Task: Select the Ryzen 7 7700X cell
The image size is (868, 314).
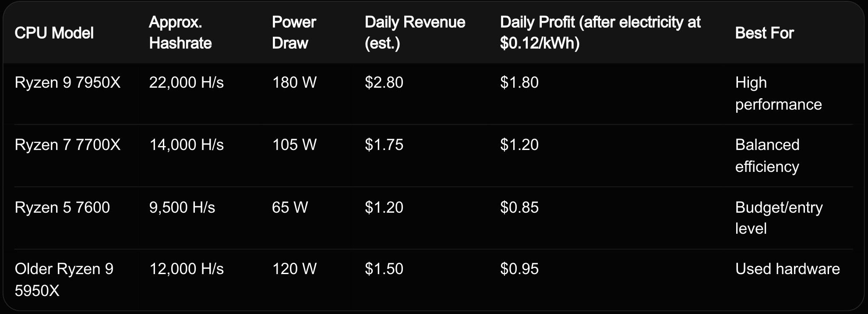Action: (67, 145)
